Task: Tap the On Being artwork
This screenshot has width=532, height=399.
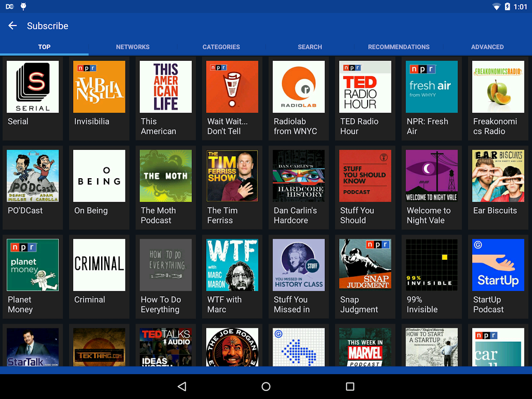Action: (x=99, y=176)
